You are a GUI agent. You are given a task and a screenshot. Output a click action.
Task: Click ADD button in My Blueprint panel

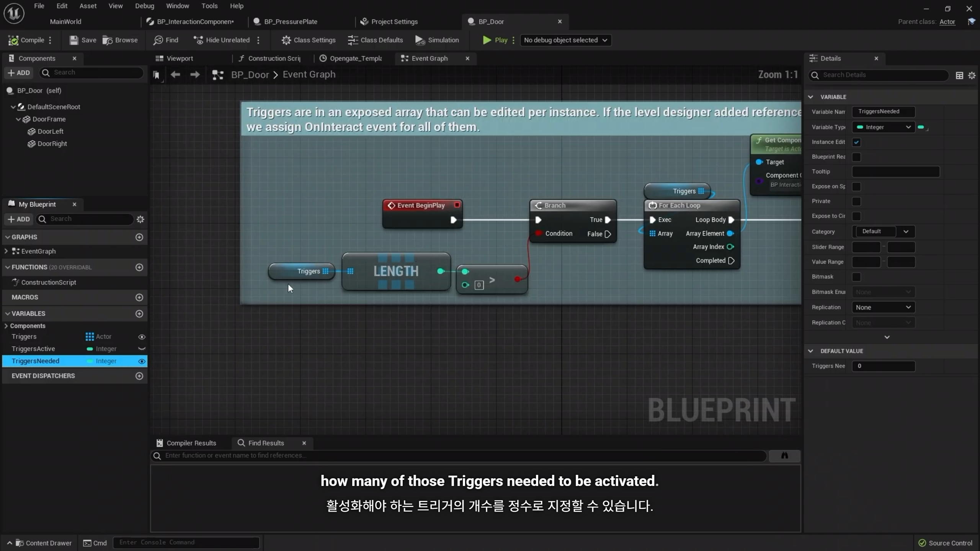click(19, 219)
